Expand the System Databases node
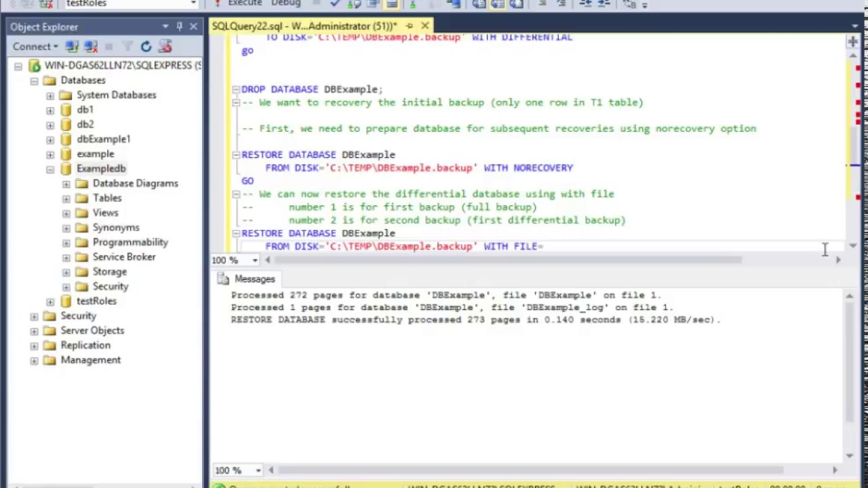Screen dimensions: 868x488 coord(50,96)
